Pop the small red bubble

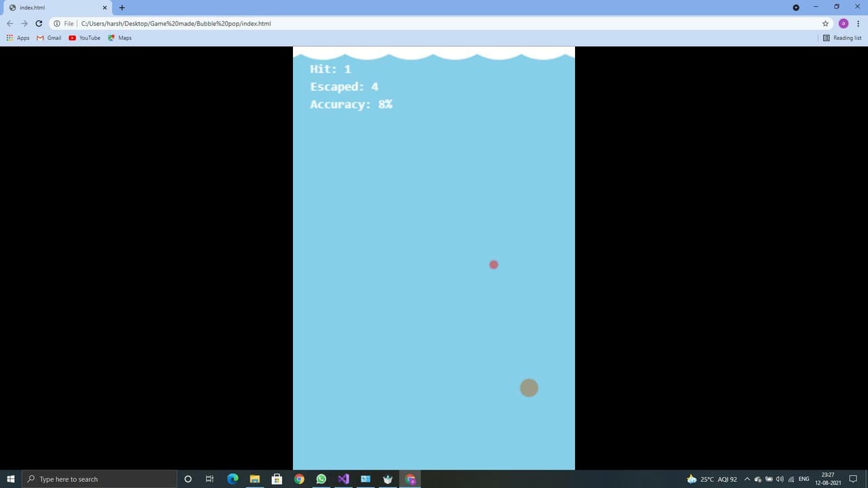tap(494, 264)
